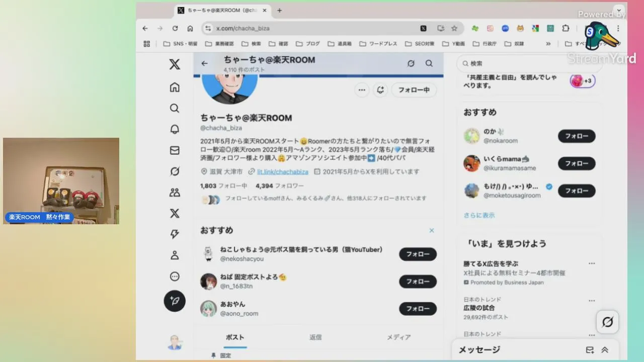Image resolution: width=644 pixels, height=362 pixels.
Task: Follow もけ @moketousagiroom
Action: pyautogui.click(x=577, y=191)
